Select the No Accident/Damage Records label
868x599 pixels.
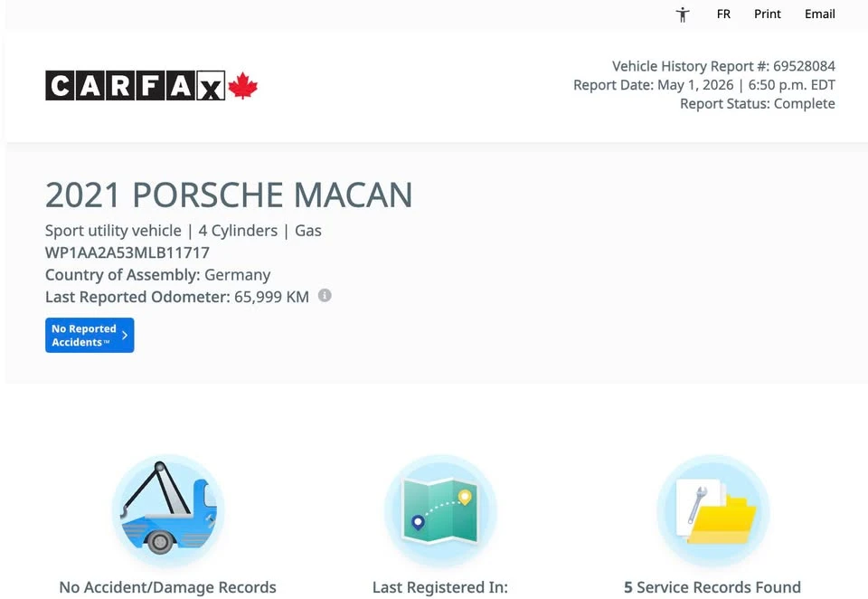pos(168,587)
